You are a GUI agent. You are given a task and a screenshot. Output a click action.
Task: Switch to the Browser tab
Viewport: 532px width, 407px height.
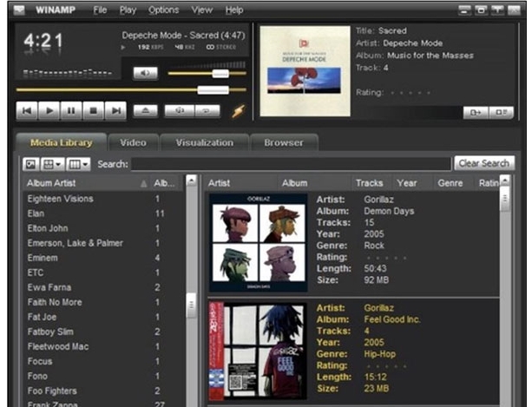[x=284, y=142]
